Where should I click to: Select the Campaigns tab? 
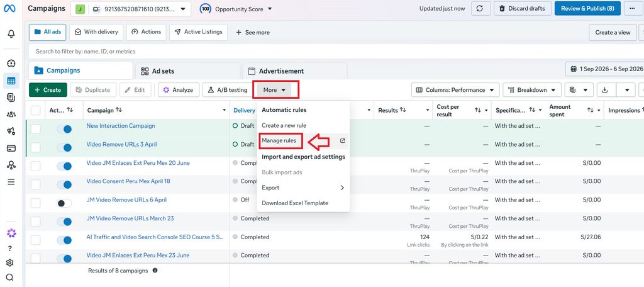(x=80, y=70)
